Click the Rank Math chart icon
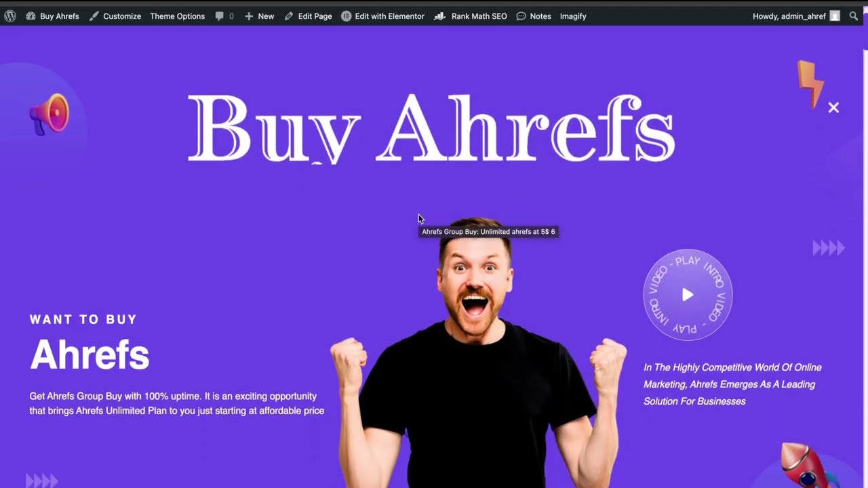The height and width of the screenshot is (488, 868). coord(439,16)
